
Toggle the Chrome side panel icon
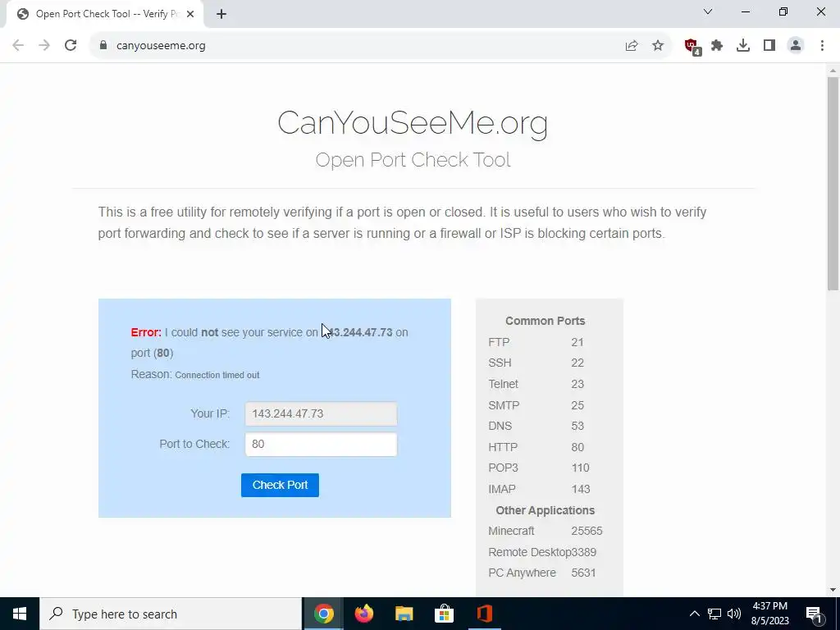(x=769, y=46)
